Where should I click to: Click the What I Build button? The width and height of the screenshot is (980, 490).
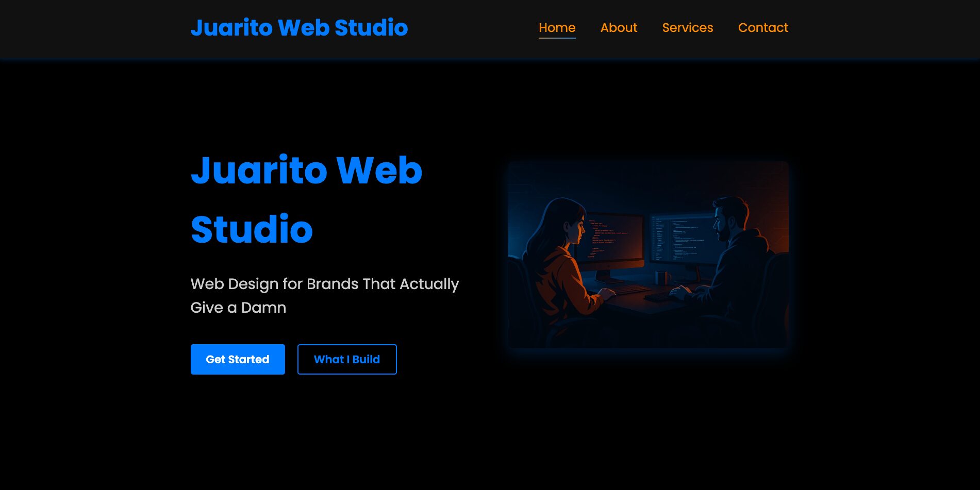[347, 360]
